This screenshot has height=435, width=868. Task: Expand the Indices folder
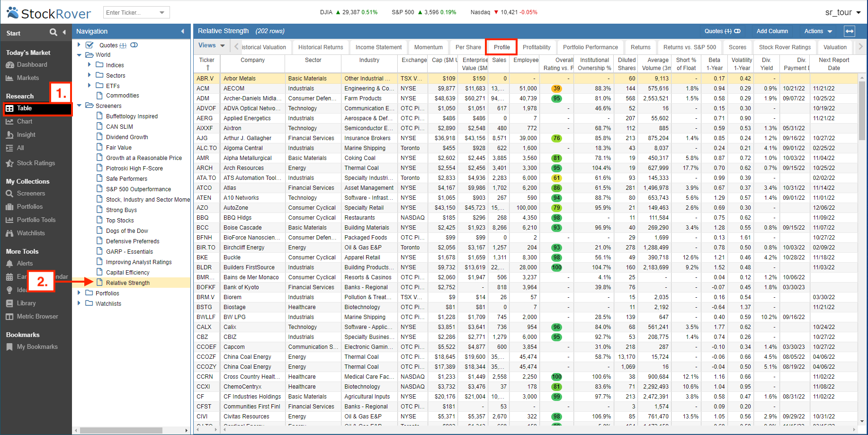point(89,64)
